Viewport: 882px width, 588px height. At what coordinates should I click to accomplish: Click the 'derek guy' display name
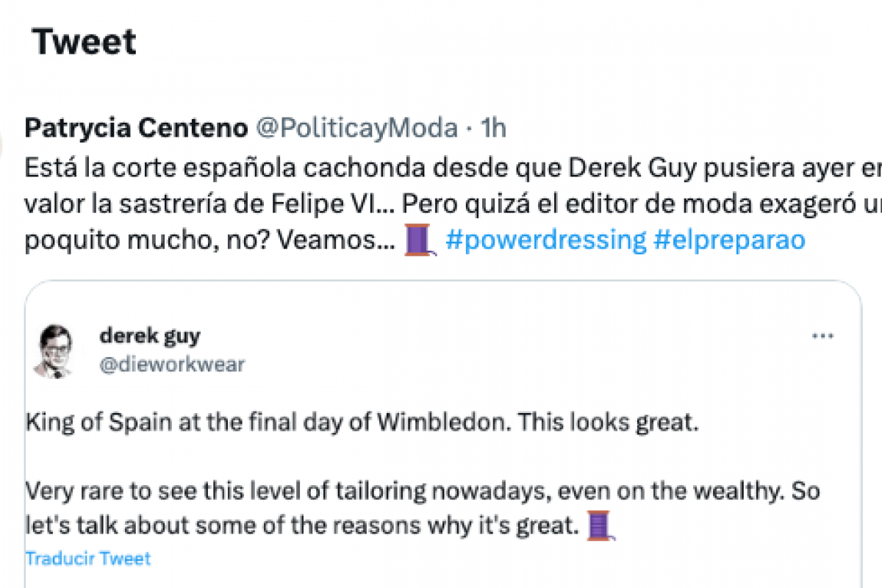click(x=149, y=337)
